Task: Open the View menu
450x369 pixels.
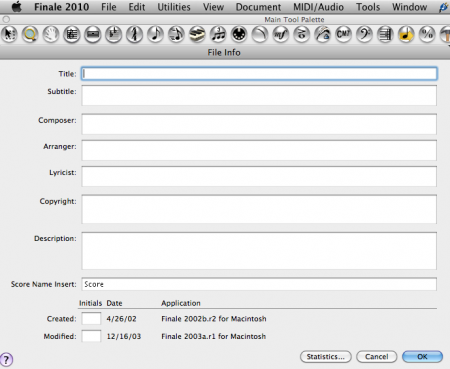Action: [213, 7]
